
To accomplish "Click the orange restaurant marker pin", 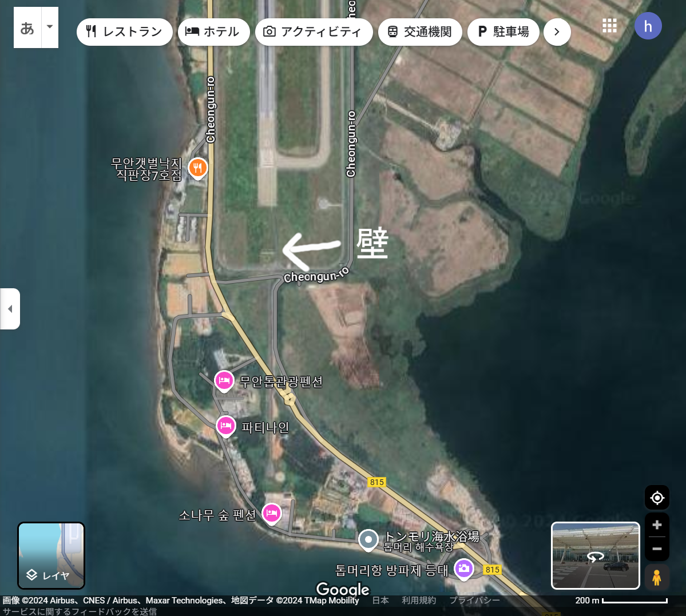I will [198, 168].
